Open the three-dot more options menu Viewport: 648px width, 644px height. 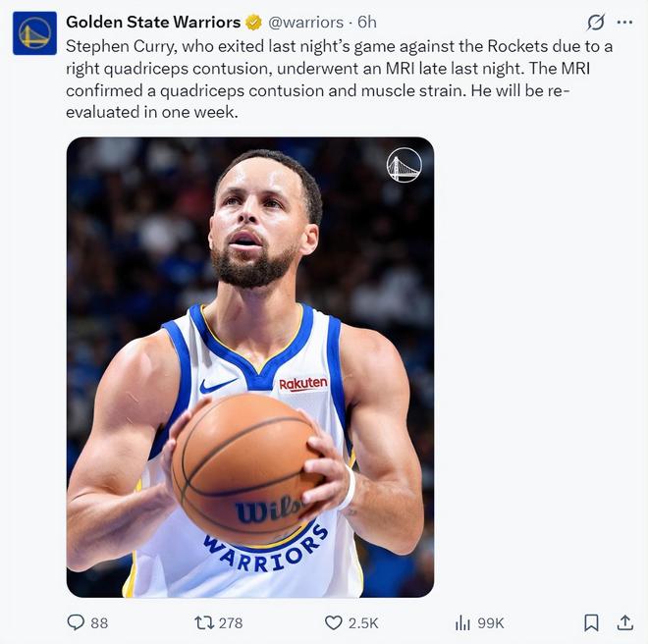tap(624, 22)
